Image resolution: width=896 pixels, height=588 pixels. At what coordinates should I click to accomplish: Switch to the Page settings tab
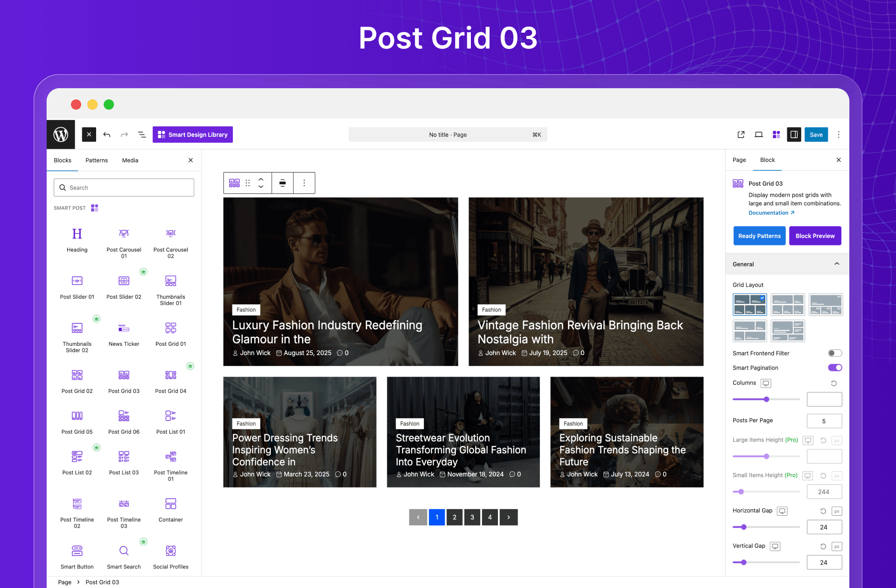pyautogui.click(x=739, y=160)
